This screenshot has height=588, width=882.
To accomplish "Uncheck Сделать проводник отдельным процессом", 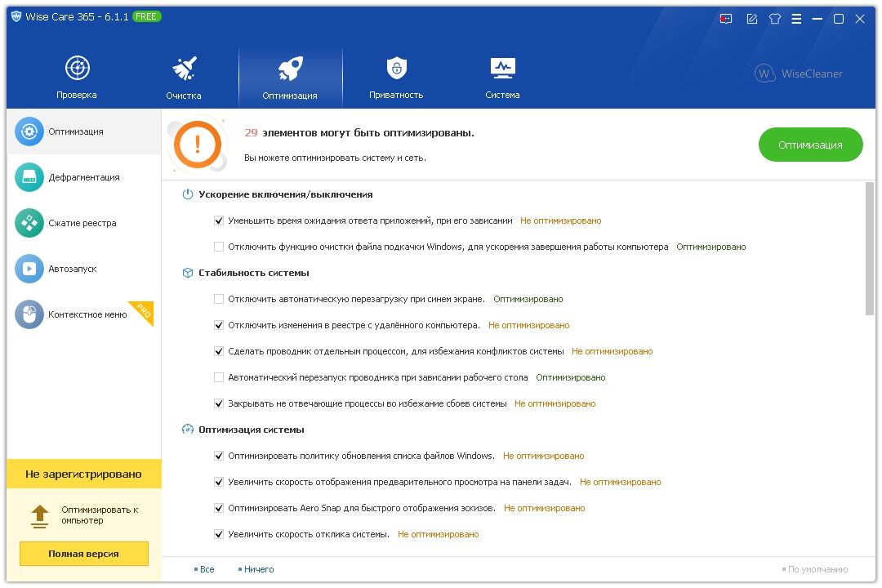I will [219, 351].
